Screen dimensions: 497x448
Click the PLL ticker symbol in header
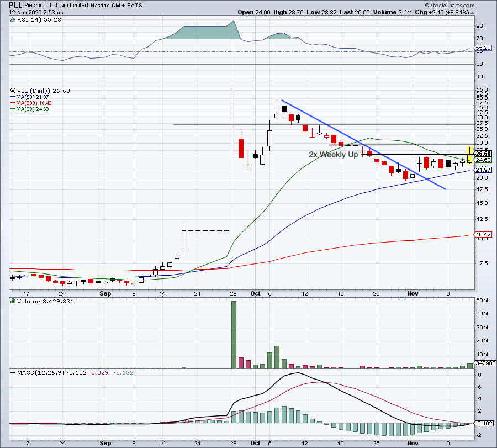click(15, 5)
